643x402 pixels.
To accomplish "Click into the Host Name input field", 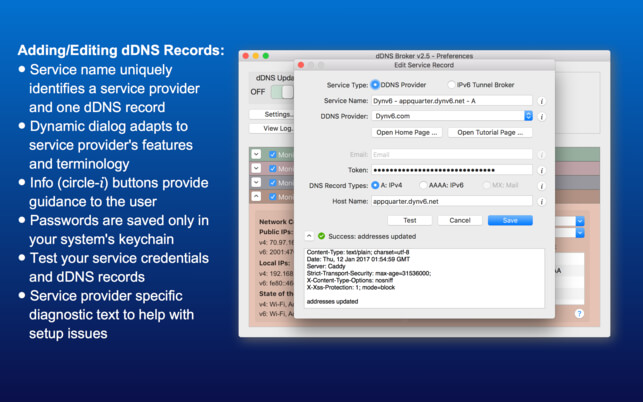I will [x=452, y=201].
